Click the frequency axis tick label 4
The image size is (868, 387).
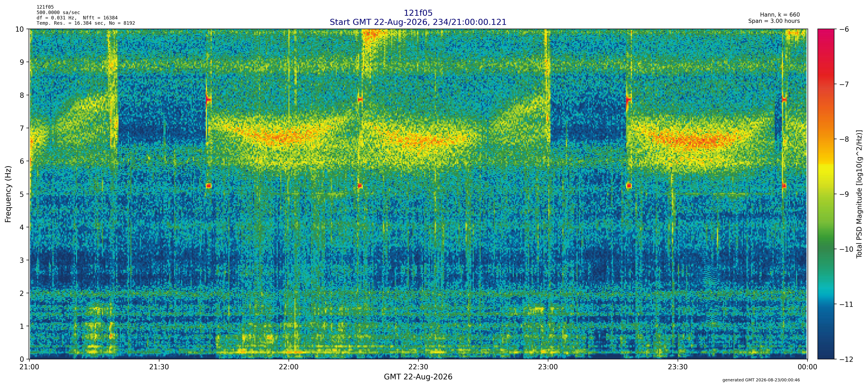22,227
